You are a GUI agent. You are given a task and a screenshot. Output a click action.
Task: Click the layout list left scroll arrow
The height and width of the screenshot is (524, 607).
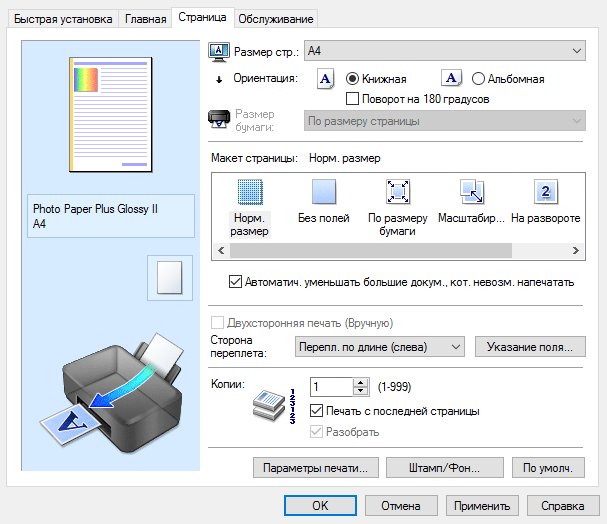(x=221, y=250)
